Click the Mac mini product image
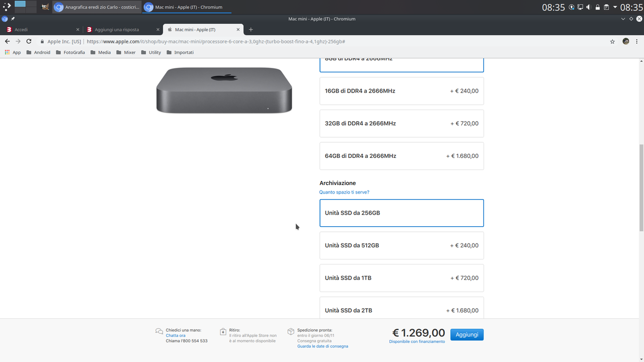The height and width of the screenshot is (362, 644). pos(224,90)
